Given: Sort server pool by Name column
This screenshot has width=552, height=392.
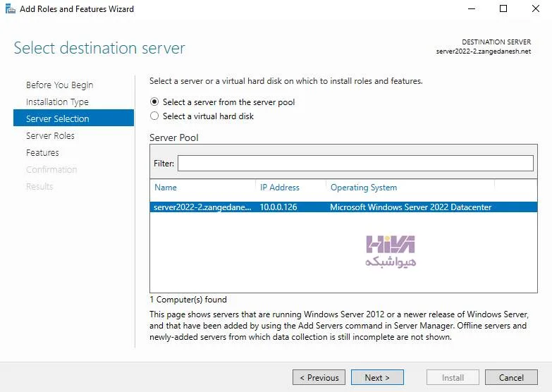Looking at the screenshot, I should coord(166,188).
